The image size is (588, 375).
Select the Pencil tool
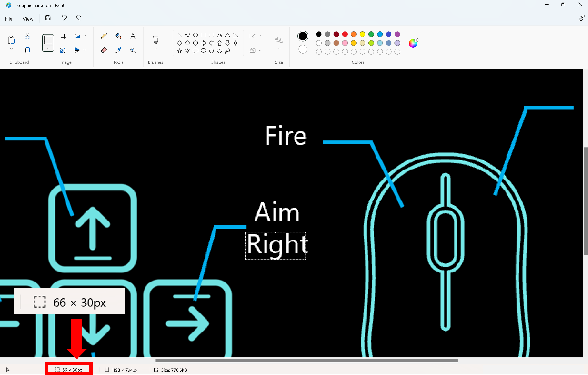(104, 36)
